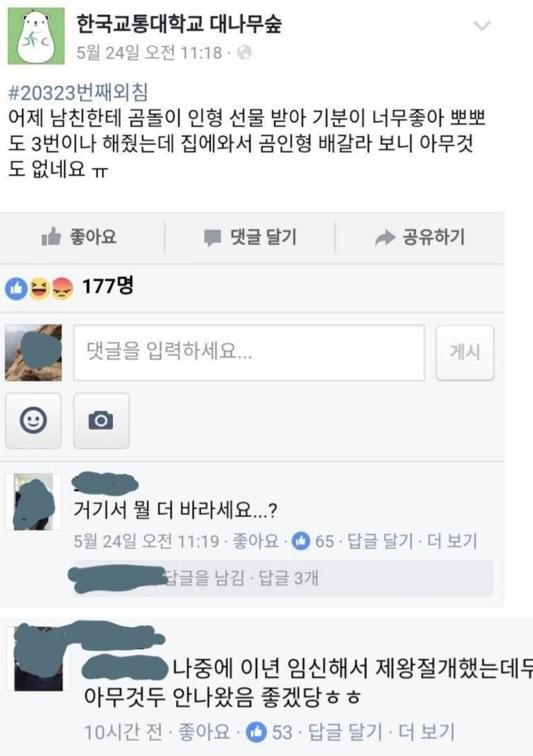Click the blue thumbs-up reaction icon
The image size is (533, 756).
[x=15, y=289]
